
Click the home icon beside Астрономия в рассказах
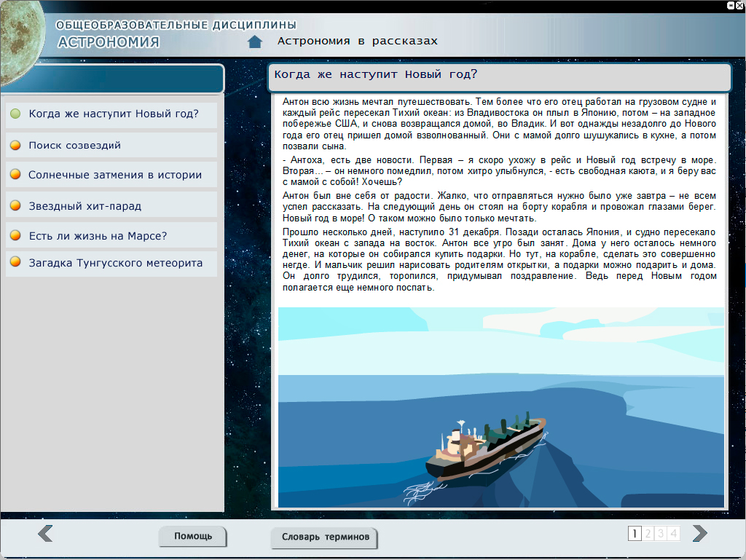tap(255, 42)
